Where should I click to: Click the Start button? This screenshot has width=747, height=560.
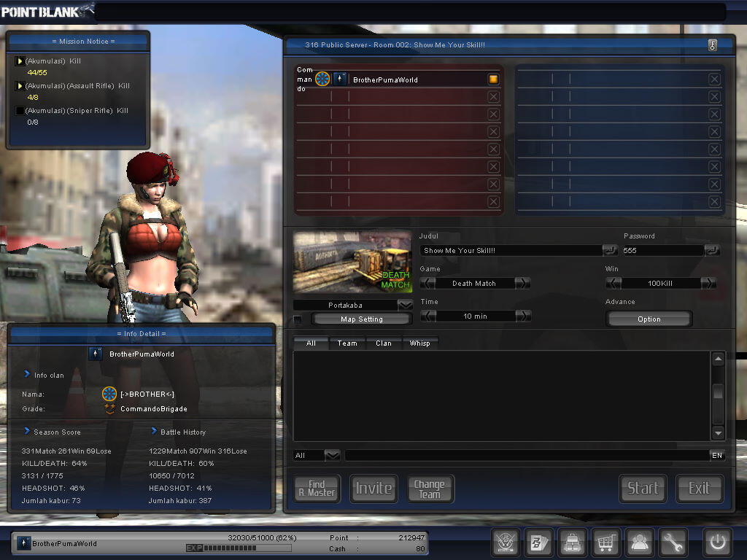pyautogui.click(x=643, y=489)
